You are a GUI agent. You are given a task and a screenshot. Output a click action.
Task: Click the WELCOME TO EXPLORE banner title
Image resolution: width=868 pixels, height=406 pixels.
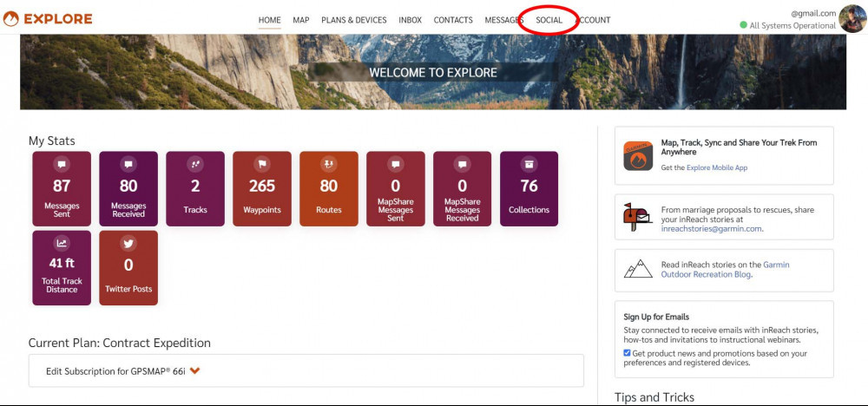pyautogui.click(x=433, y=73)
